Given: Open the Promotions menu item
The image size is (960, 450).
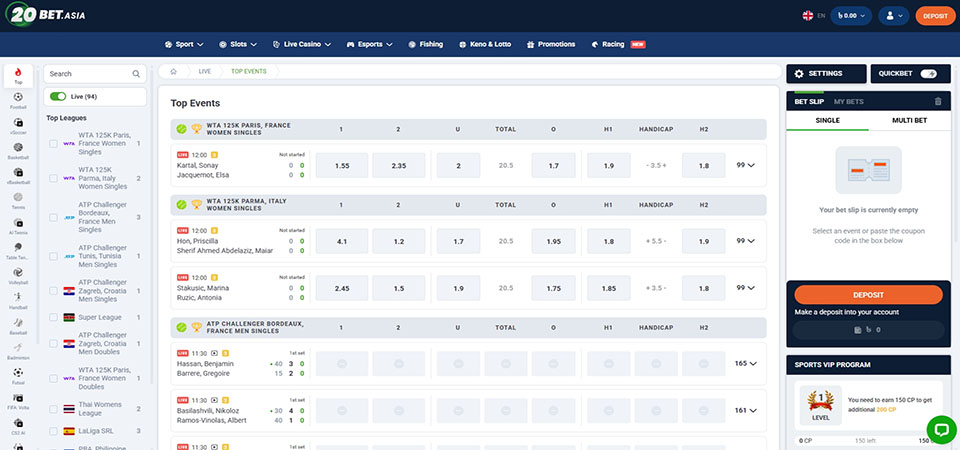Looking at the screenshot, I should coord(550,44).
